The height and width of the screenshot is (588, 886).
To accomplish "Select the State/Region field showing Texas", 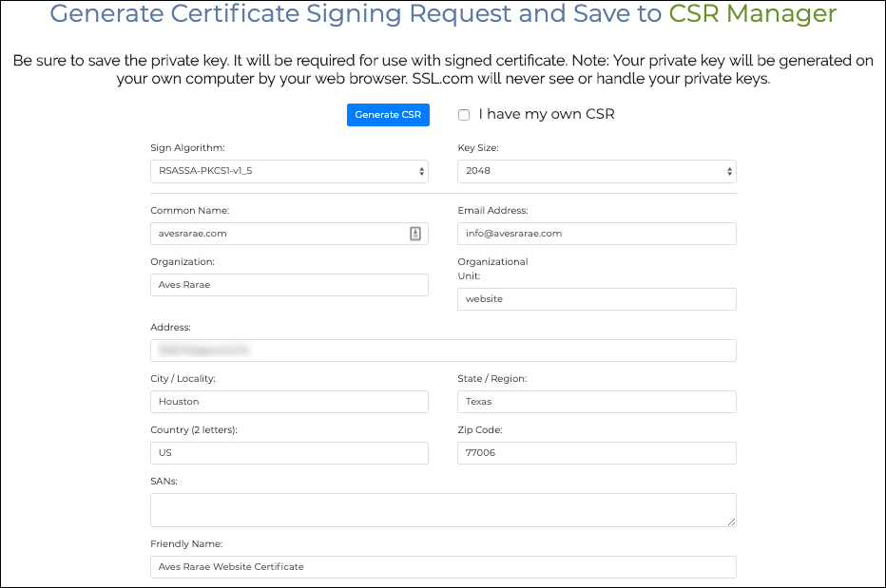I will (596, 401).
